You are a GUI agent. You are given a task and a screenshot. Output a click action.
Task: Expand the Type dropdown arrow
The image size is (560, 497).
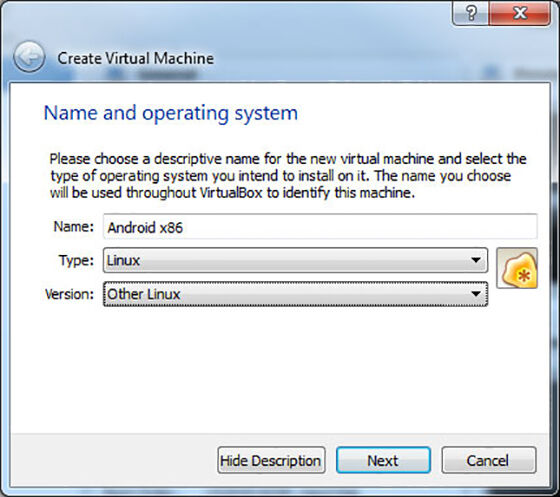pyautogui.click(x=476, y=260)
